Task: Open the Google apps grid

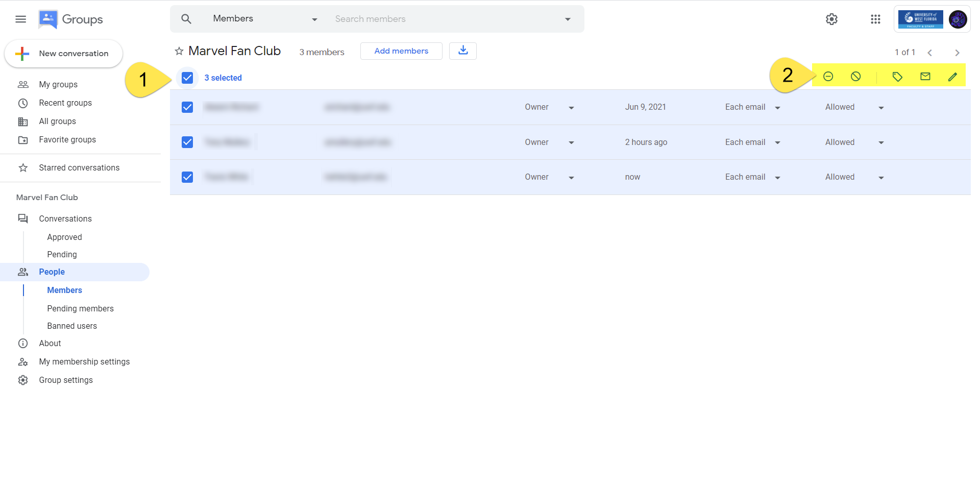Action: click(876, 19)
